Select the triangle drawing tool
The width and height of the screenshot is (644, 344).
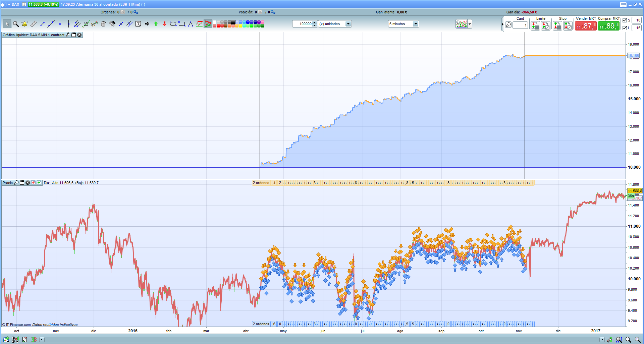(191, 24)
